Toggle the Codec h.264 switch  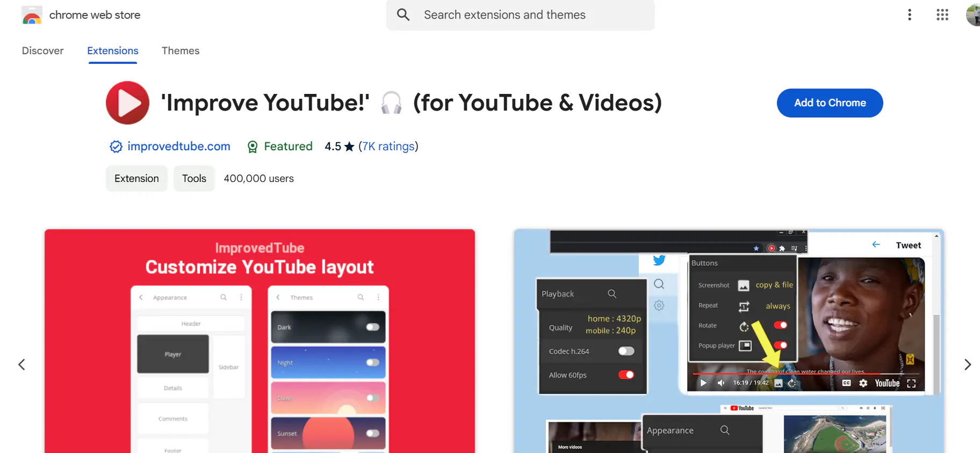626,351
